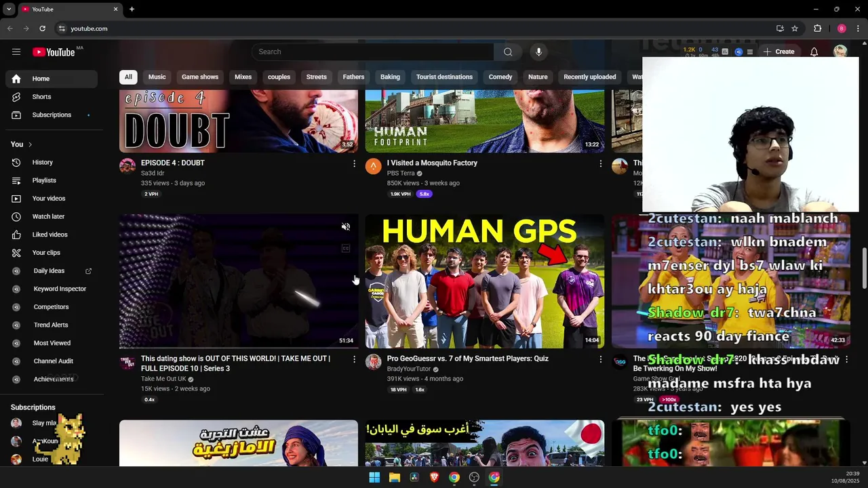The image size is (868, 488).
Task: Open the Sa3d Idr channel link
Action: (x=153, y=174)
